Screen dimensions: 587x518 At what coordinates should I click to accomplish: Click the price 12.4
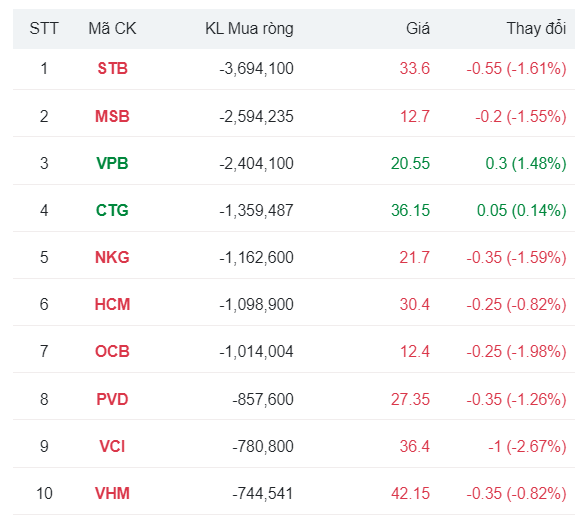tap(415, 351)
